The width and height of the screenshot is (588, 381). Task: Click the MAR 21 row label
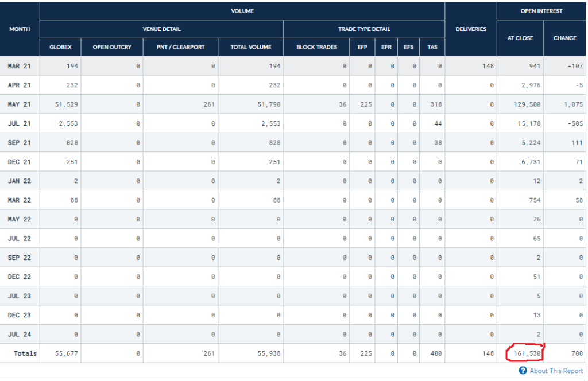(20, 66)
